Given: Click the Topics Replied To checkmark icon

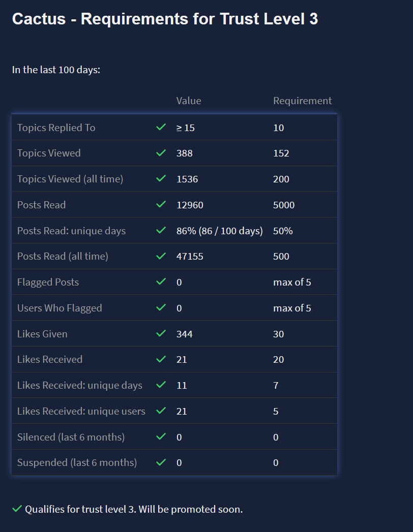Looking at the screenshot, I should (x=161, y=127).
